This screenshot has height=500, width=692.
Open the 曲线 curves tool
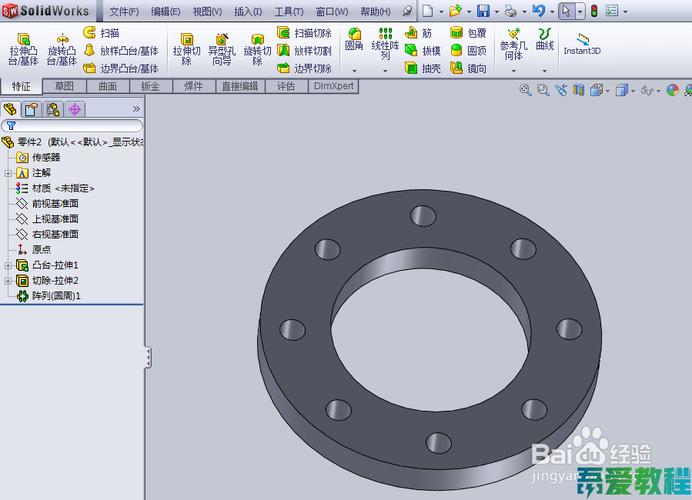[545, 39]
